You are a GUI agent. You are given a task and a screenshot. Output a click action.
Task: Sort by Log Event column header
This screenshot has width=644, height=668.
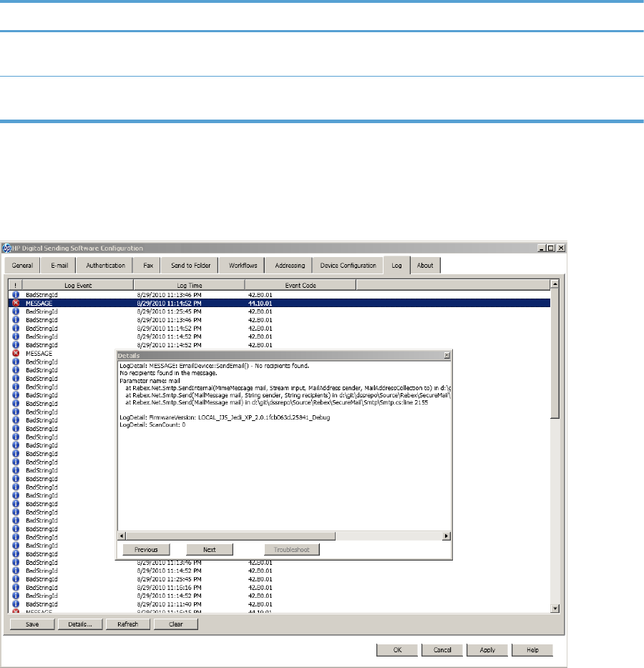coord(78,286)
